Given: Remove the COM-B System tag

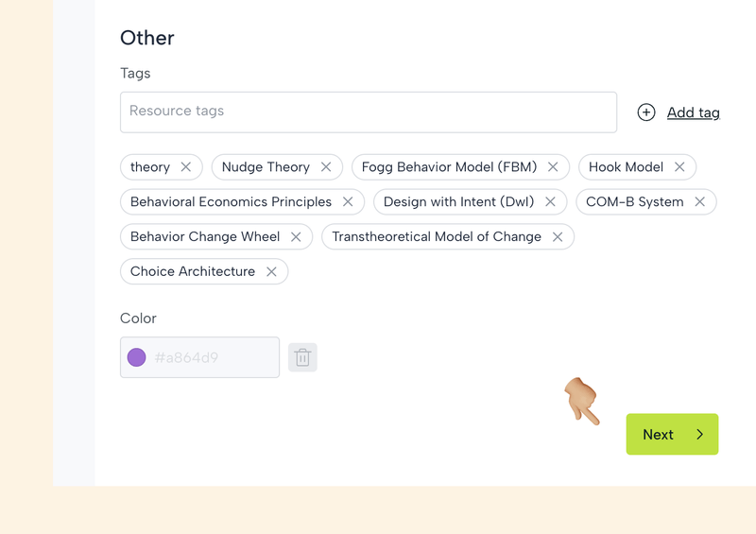Looking at the screenshot, I should click(x=700, y=202).
